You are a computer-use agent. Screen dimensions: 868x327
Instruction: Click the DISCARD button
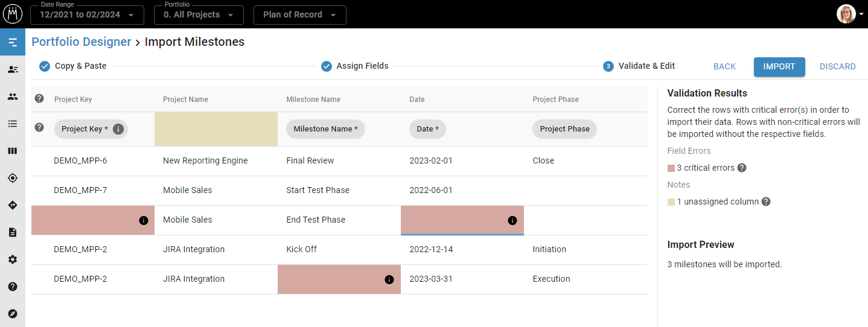pos(837,66)
